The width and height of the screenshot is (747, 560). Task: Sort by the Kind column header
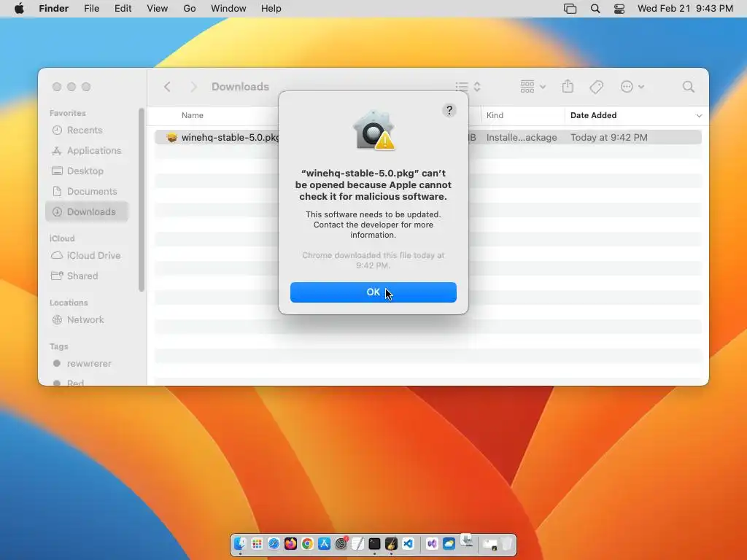point(495,115)
